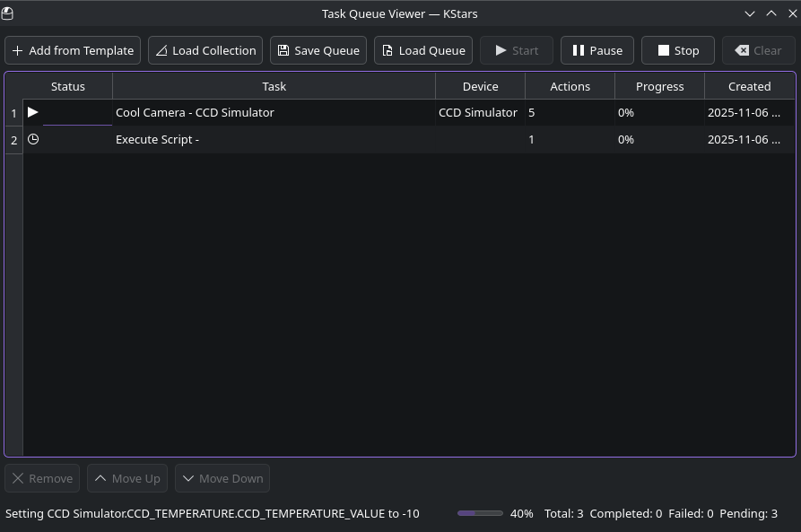Click the Pause icon in the toolbar

(578, 50)
